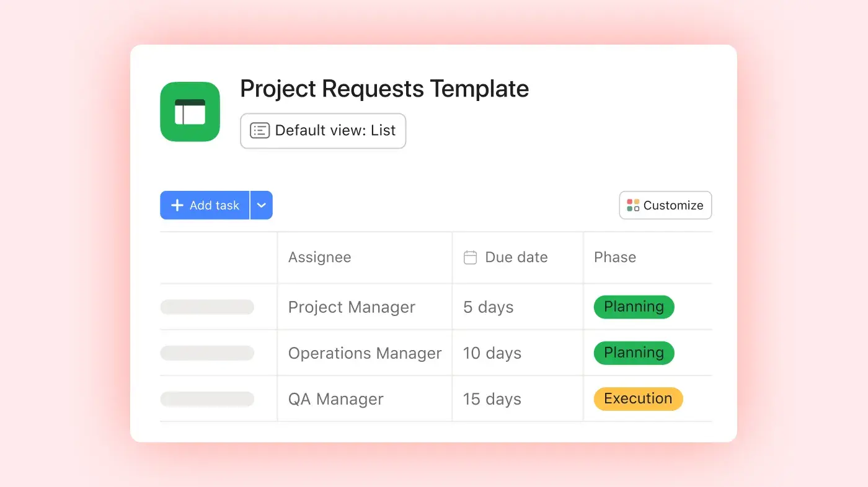Select the Due date column header
Screen dimensions: 868x487
click(516, 257)
